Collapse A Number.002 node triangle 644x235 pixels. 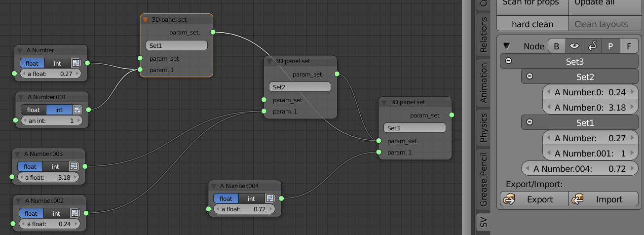[x=18, y=201]
